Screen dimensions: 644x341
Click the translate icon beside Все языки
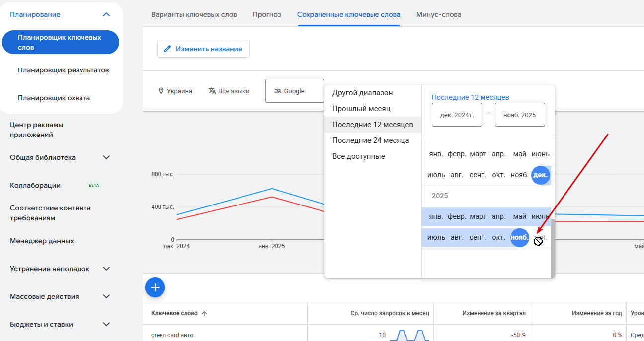pos(212,91)
